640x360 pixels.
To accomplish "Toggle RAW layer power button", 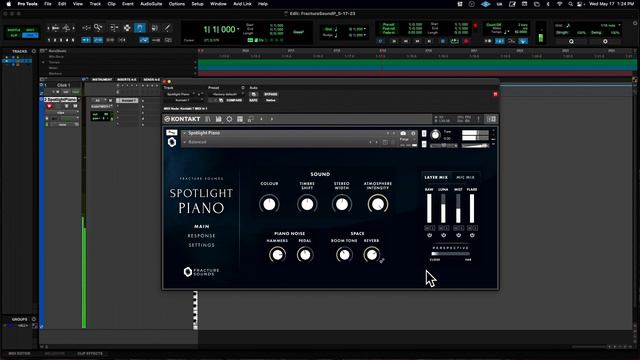I will (429, 236).
